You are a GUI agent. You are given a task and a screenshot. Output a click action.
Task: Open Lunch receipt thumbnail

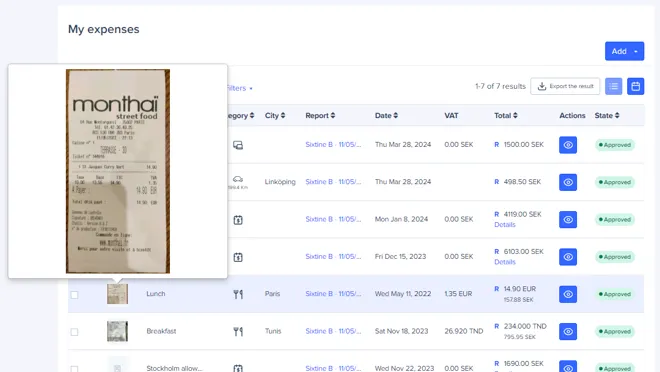(117, 294)
